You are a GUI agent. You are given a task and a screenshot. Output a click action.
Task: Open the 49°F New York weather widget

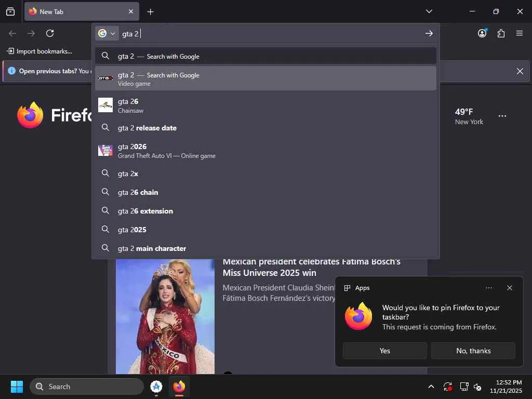469,116
